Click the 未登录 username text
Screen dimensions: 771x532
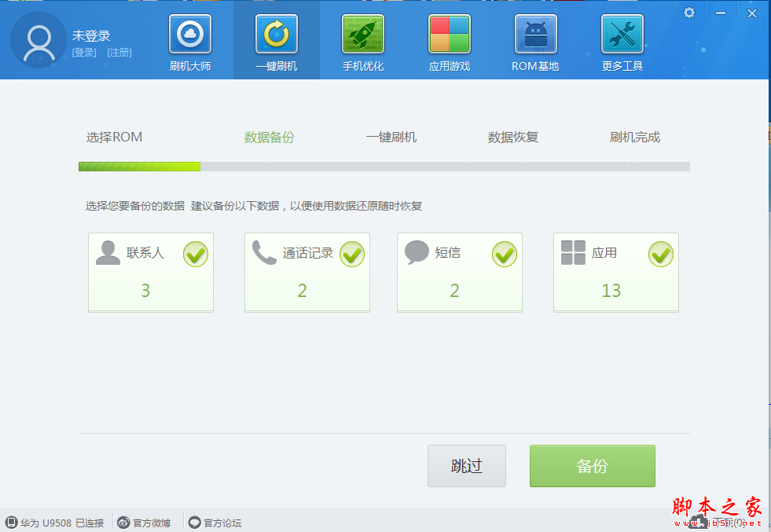point(91,35)
